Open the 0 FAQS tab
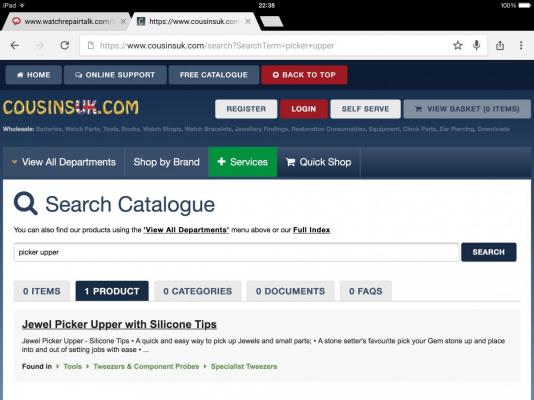The height and width of the screenshot is (400, 534). tap(365, 291)
